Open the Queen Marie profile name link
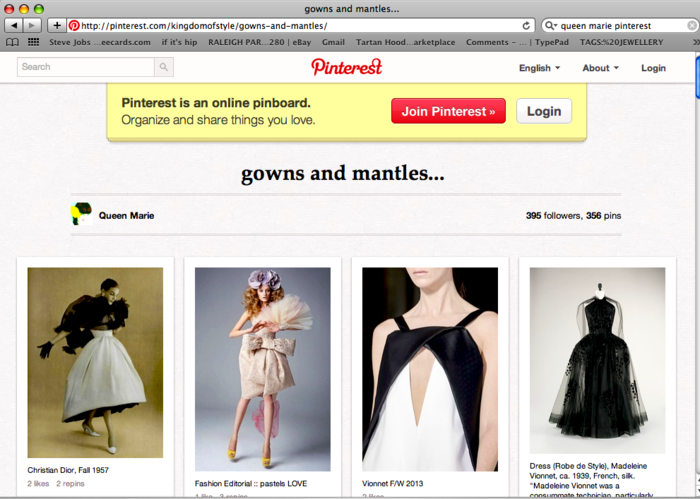 point(126,216)
